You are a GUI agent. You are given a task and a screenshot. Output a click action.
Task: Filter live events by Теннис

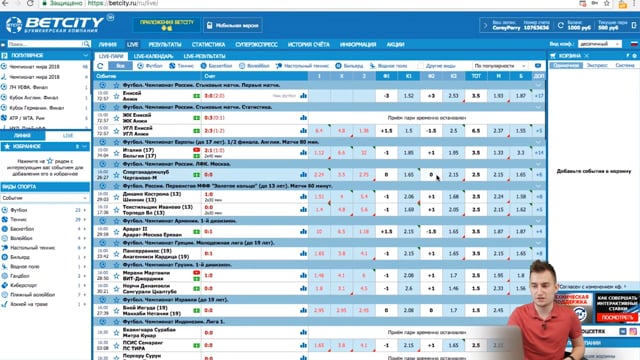coord(181,66)
